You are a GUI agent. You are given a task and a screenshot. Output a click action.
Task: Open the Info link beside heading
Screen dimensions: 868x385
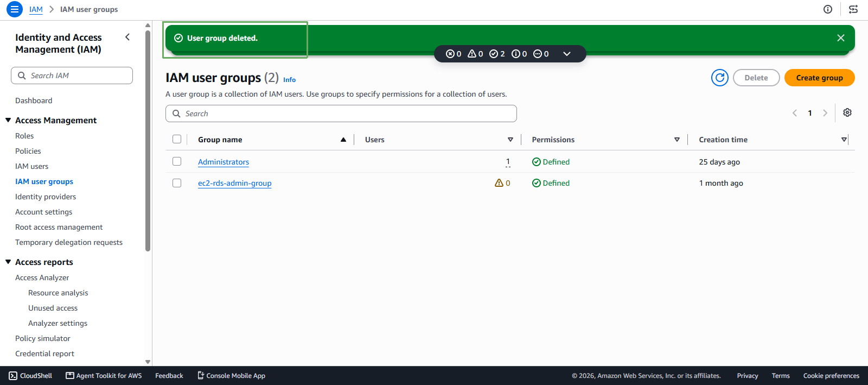pos(290,80)
